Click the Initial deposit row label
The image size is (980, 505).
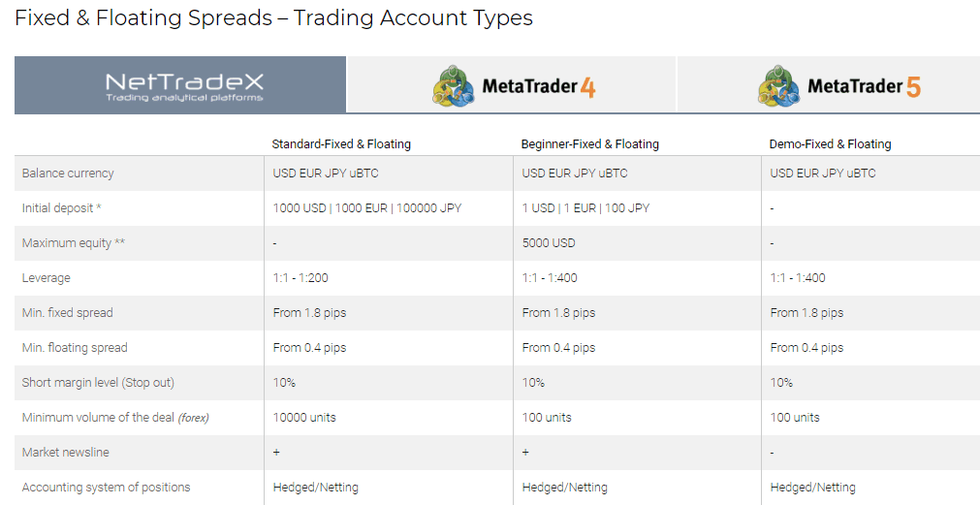pyautogui.click(x=61, y=208)
